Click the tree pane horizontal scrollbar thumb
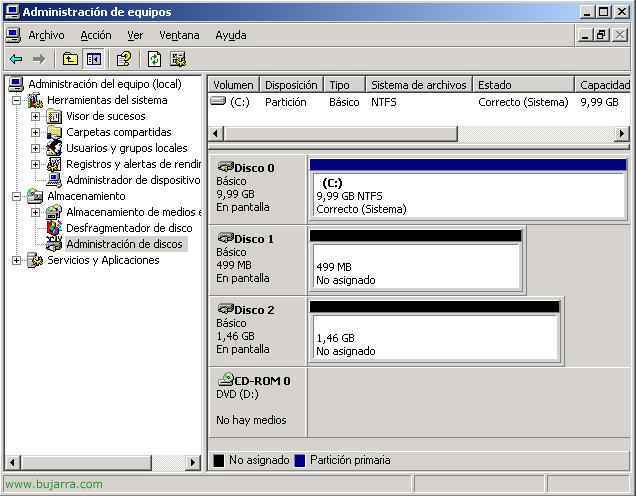The height and width of the screenshot is (496, 636). pyautogui.click(x=86, y=462)
